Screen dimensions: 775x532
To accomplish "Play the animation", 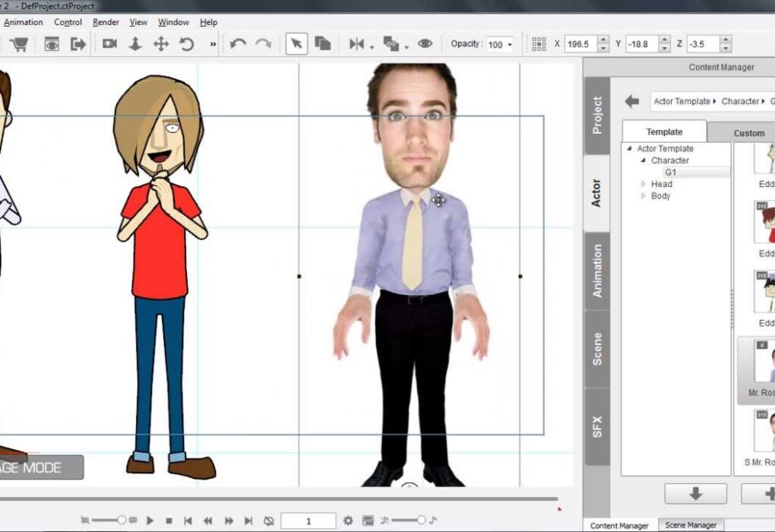I will (150, 520).
